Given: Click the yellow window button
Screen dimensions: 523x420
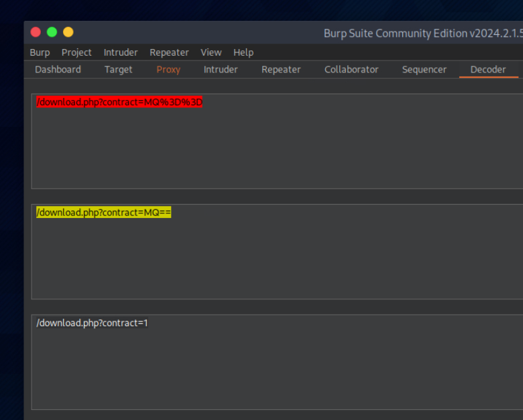Looking at the screenshot, I should 68,32.
